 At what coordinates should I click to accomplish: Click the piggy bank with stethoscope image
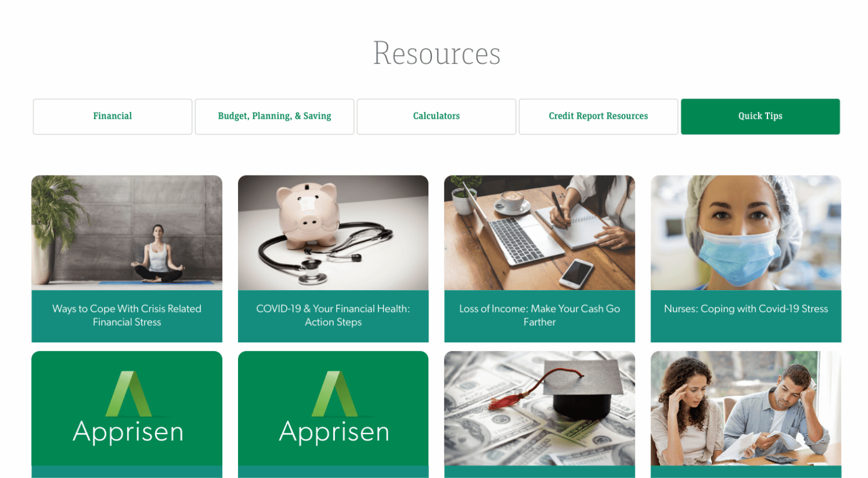tap(333, 233)
